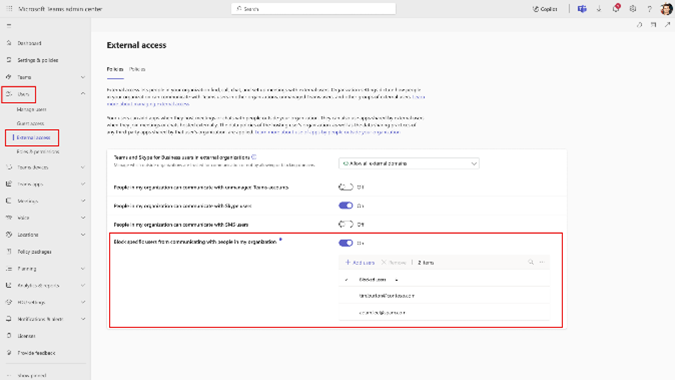Click the Dashboard home icon

click(9, 43)
